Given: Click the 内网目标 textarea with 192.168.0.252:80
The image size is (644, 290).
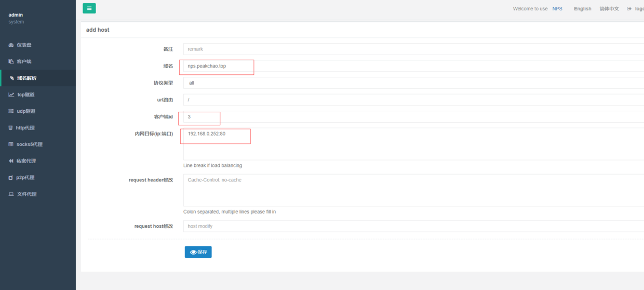Looking at the screenshot, I should tap(413, 144).
